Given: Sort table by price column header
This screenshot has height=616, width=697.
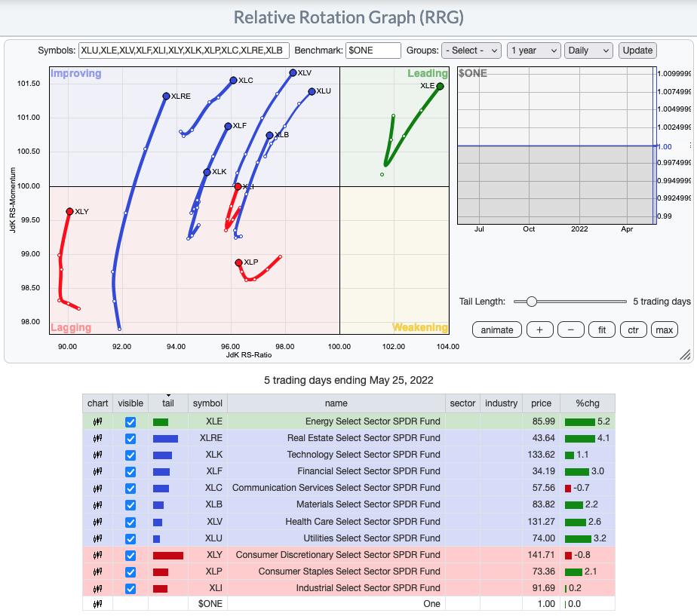Looking at the screenshot, I should pos(541,403).
